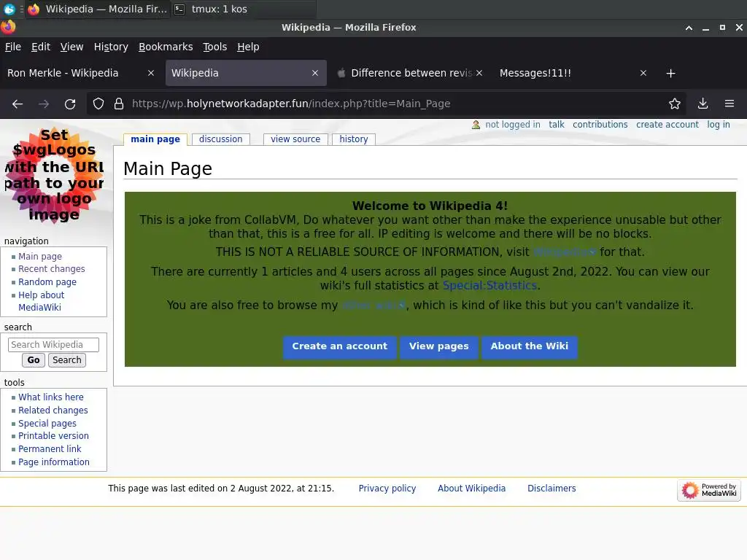Open the History menu
Viewport: 747px width, 560px height.
tap(111, 47)
